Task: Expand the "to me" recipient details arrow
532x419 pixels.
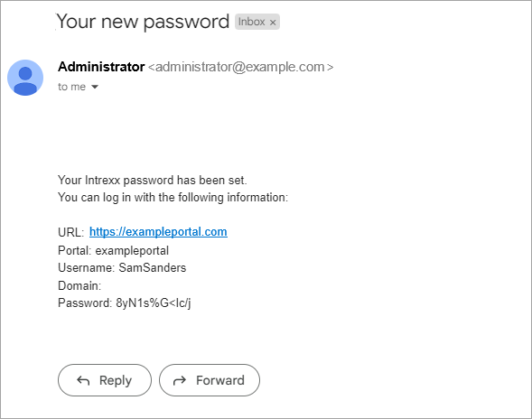Action: pos(95,87)
